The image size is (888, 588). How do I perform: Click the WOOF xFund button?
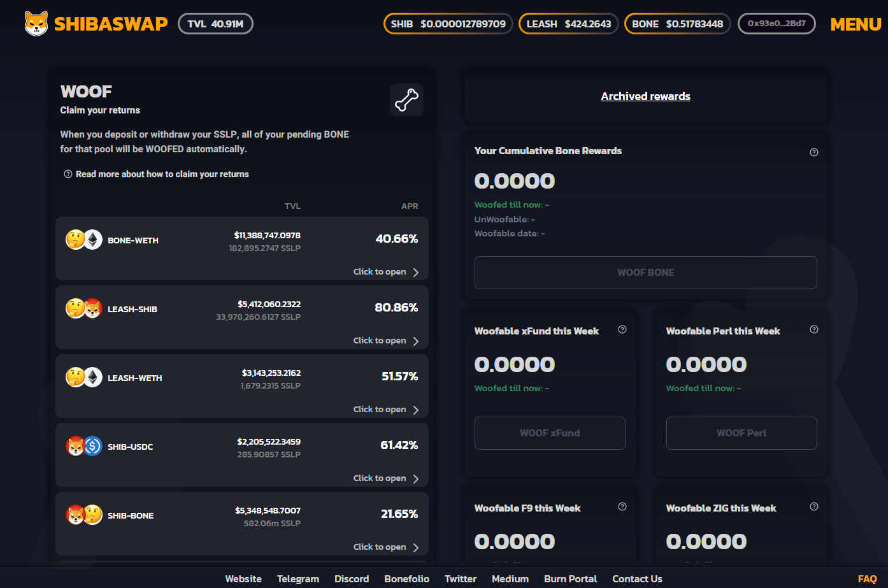pyautogui.click(x=550, y=433)
